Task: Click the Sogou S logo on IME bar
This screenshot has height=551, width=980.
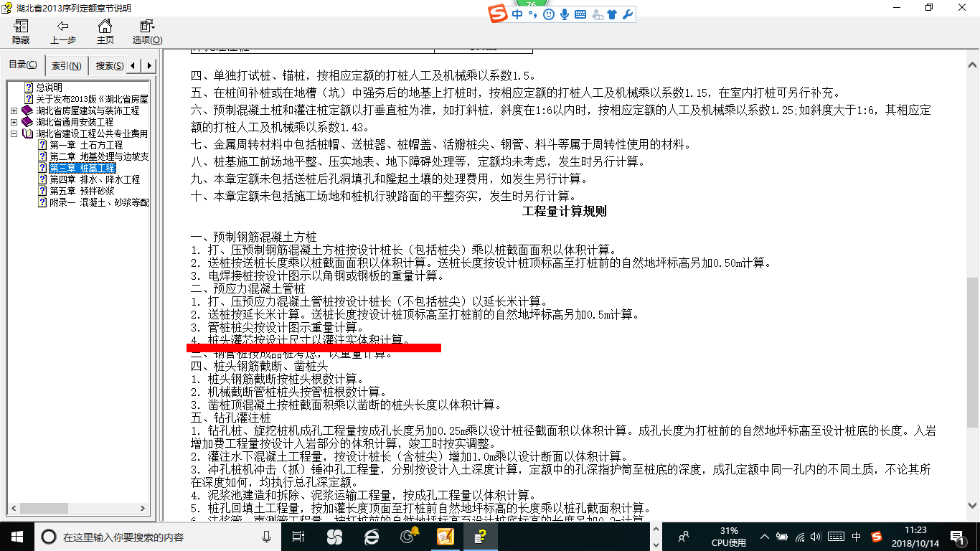Action: 497,14
